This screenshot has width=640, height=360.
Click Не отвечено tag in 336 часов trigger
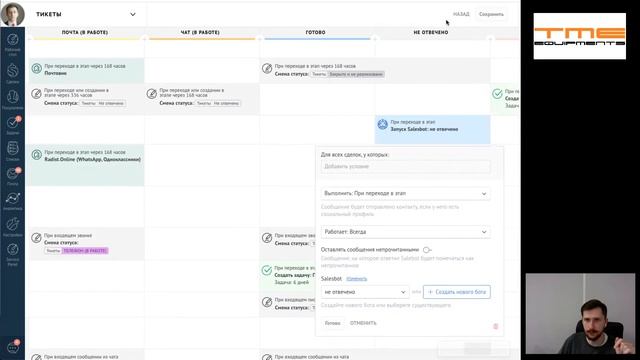pyautogui.click(x=111, y=103)
